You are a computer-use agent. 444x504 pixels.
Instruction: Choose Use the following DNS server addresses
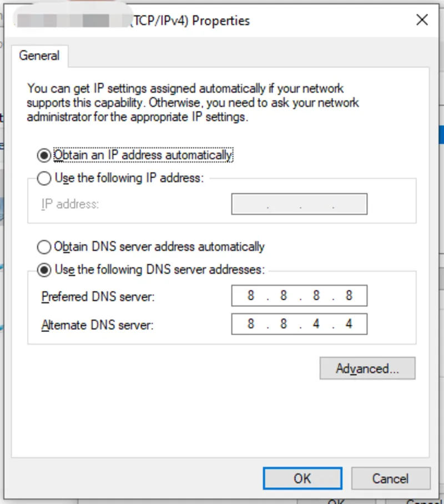click(x=44, y=270)
